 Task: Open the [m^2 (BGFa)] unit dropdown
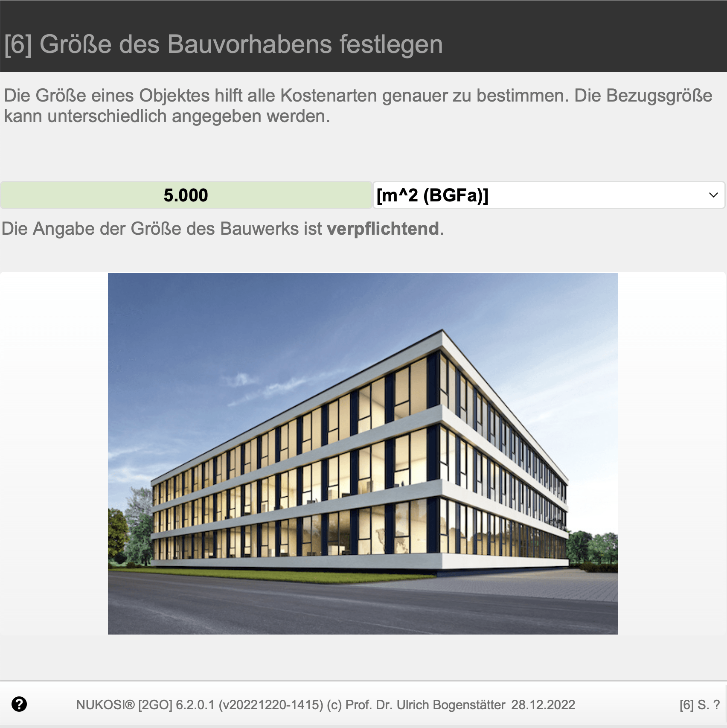click(549, 195)
